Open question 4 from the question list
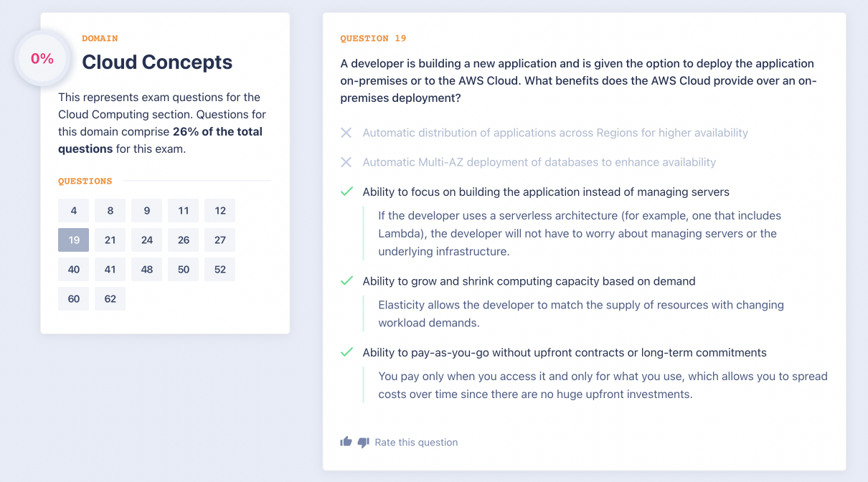Image resolution: width=868 pixels, height=482 pixels. [74, 210]
